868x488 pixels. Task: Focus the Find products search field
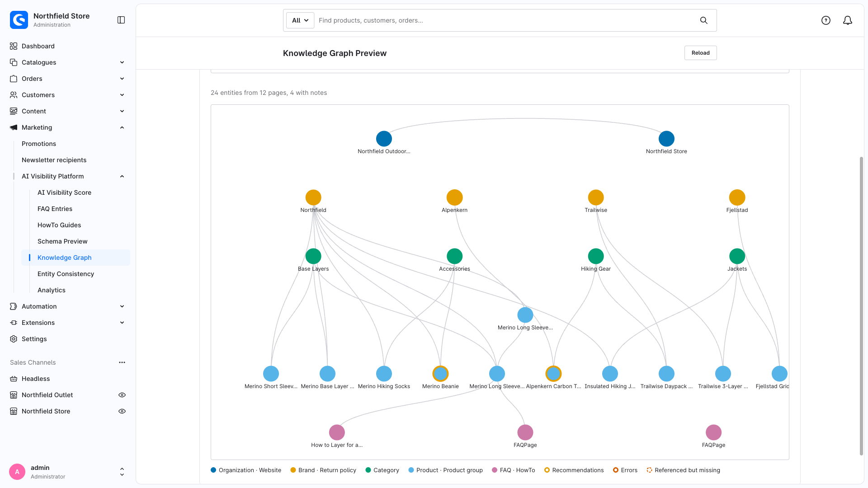506,20
